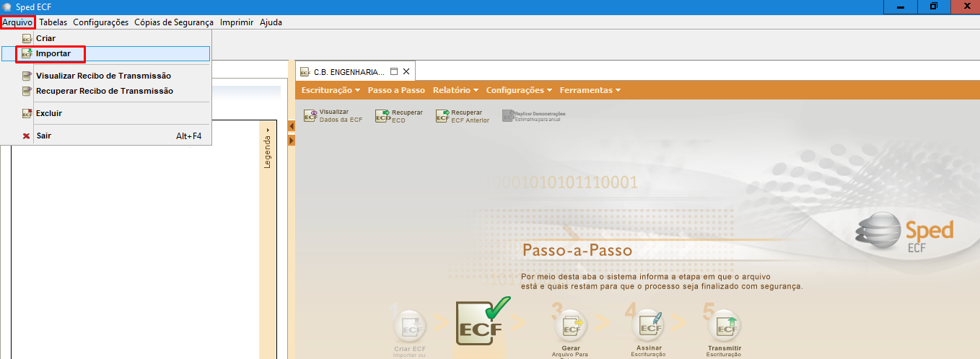Open the Imprimir menu
980x359 pixels.
[237, 22]
